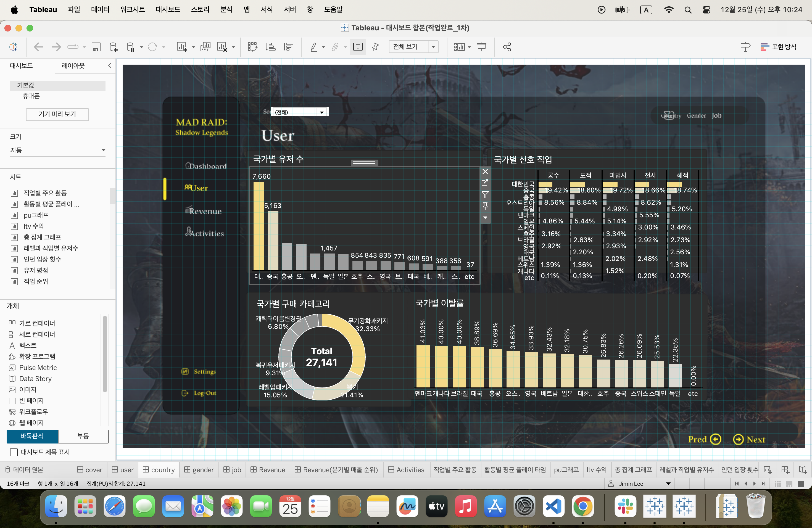This screenshot has width=812, height=528.
Task: Switch to the Revenue sheet tab
Action: tap(268, 470)
